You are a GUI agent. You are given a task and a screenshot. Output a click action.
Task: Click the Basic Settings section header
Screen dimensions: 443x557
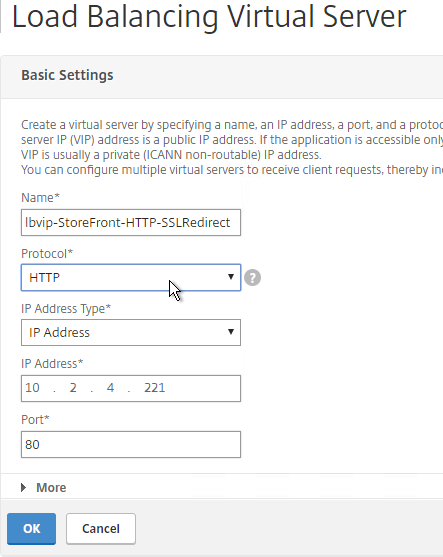pos(67,75)
